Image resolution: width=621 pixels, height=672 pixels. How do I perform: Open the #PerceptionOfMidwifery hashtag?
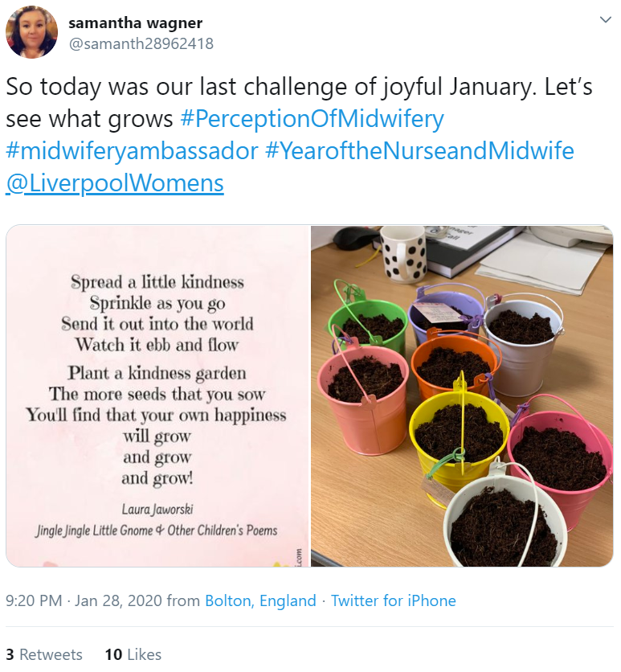tap(313, 119)
